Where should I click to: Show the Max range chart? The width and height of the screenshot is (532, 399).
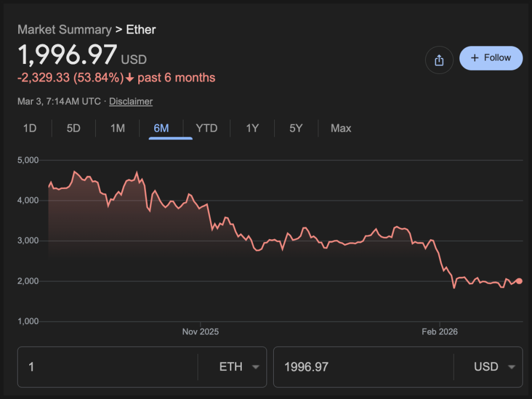(x=341, y=128)
